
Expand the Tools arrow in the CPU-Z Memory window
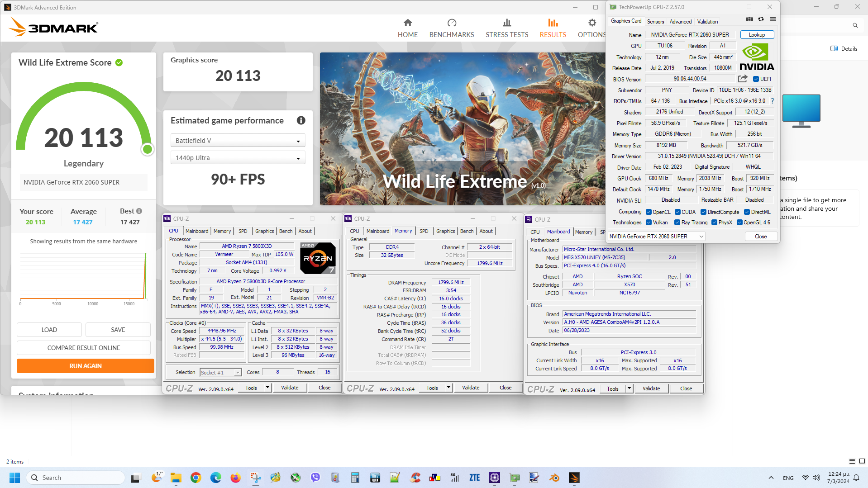click(448, 387)
